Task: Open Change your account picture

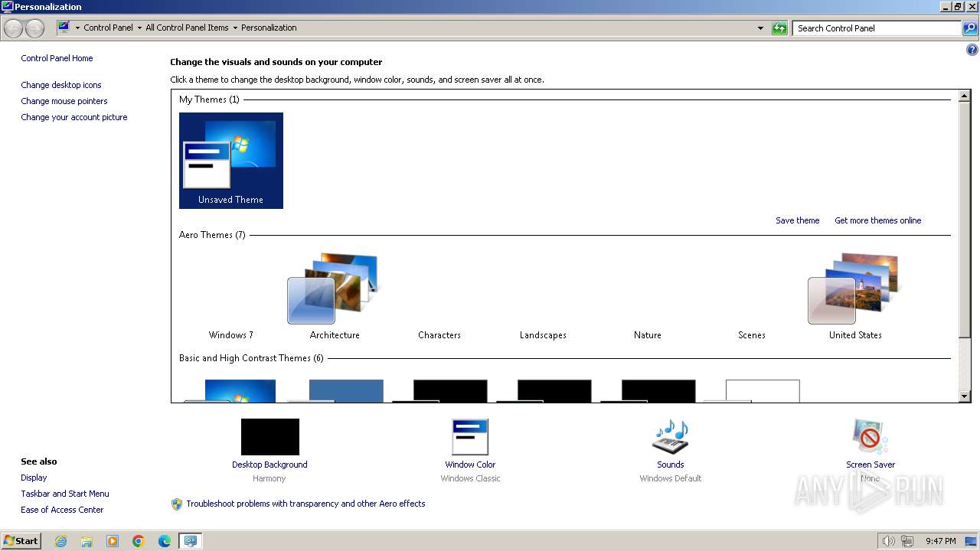Action: (x=74, y=117)
